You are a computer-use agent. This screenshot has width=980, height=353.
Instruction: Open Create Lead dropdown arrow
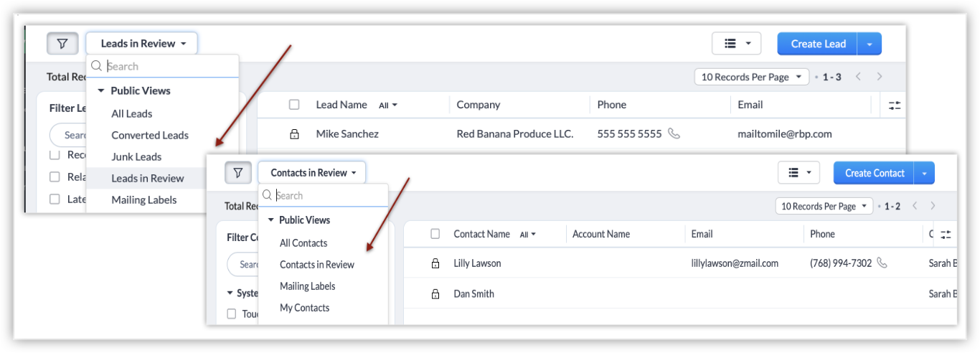tap(869, 44)
